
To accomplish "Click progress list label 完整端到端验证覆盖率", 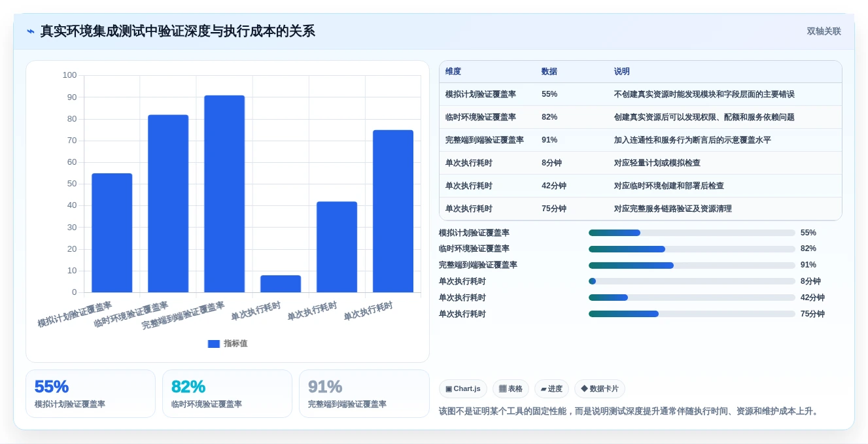I will tap(478, 265).
